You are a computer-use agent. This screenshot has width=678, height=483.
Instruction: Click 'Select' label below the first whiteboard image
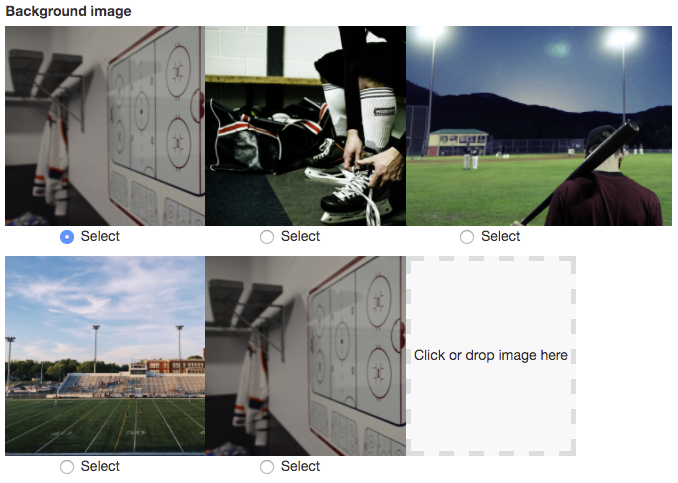tap(100, 237)
